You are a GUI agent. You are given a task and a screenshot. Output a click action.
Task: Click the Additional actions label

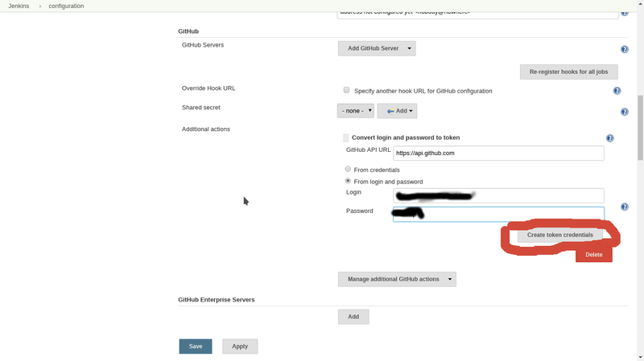[x=206, y=129]
